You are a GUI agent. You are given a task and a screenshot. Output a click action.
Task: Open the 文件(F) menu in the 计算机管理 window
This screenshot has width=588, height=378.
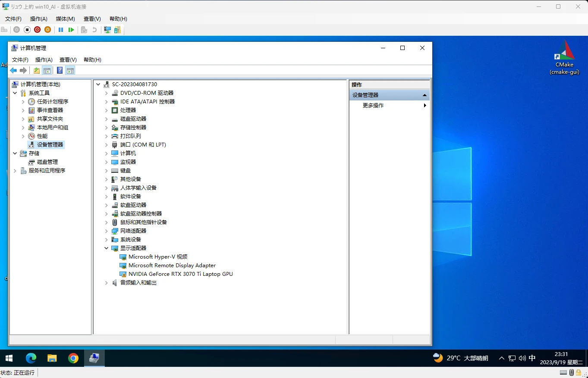20,60
